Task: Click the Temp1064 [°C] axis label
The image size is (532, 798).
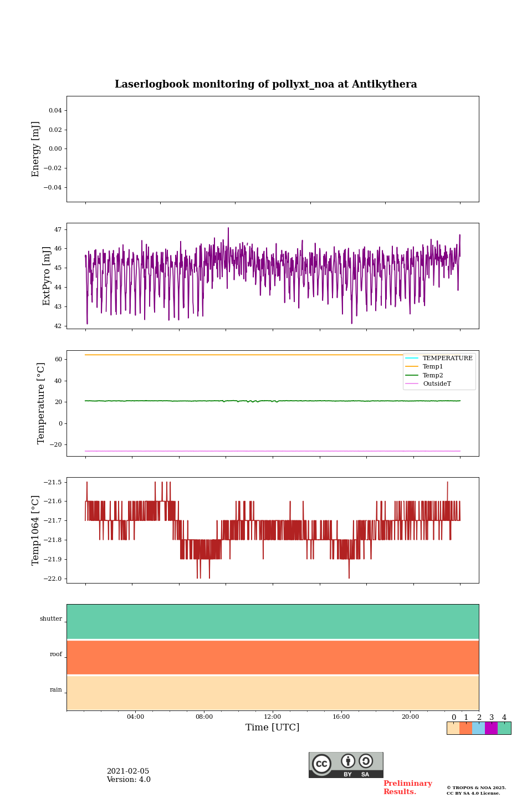Action: [36, 530]
